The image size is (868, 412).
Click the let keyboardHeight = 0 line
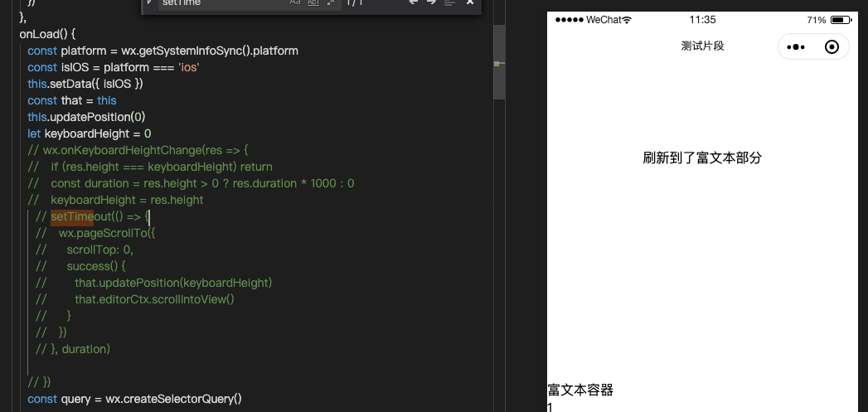coord(90,133)
